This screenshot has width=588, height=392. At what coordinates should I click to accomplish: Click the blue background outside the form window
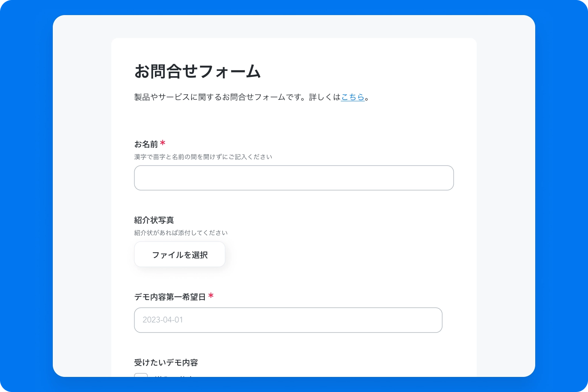tap(26, 196)
